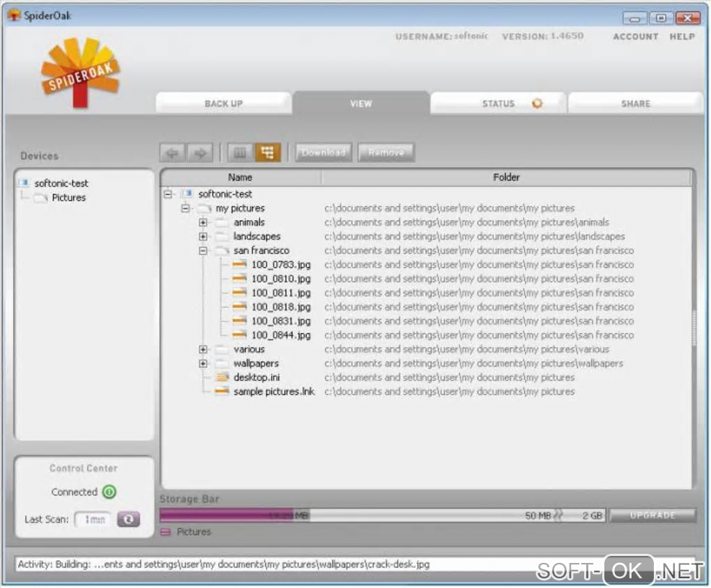Click file icon of 100_0811.jpg
Viewport: 711px width, 588px height.
tap(239, 293)
